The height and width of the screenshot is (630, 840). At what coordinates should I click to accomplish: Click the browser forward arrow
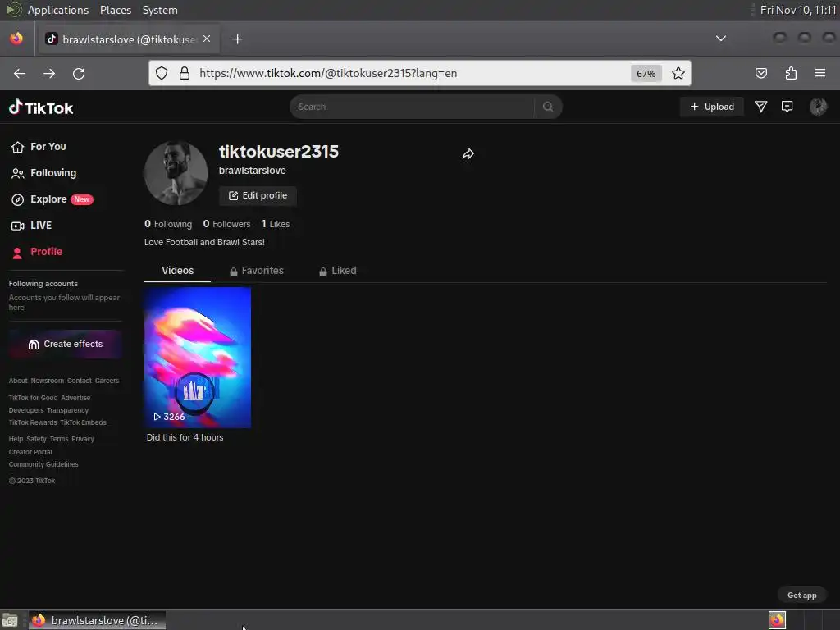(49, 73)
